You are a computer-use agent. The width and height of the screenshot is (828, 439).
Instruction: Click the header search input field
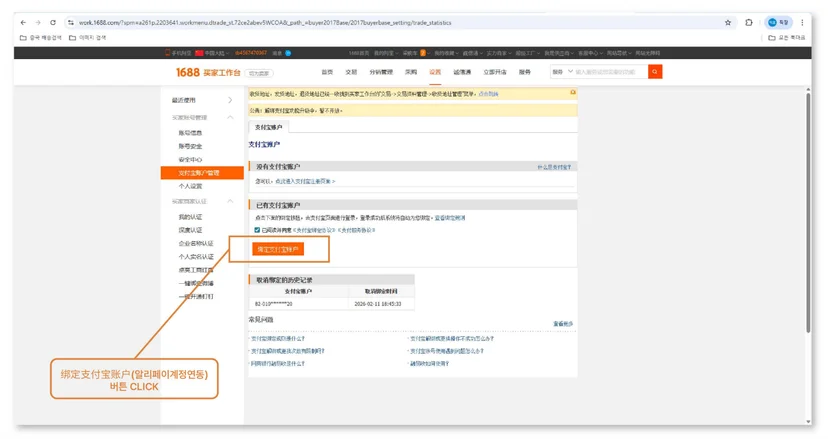pos(610,72)
